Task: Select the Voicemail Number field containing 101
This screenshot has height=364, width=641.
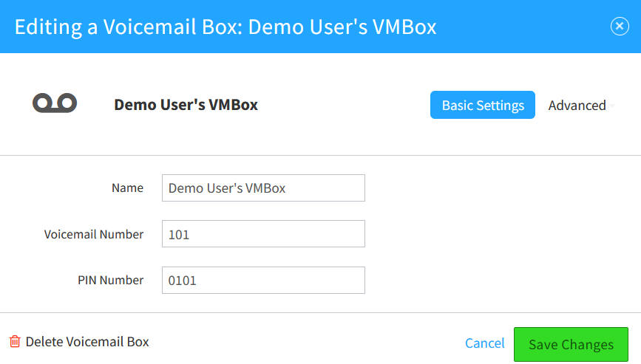Action: [263, 234]
